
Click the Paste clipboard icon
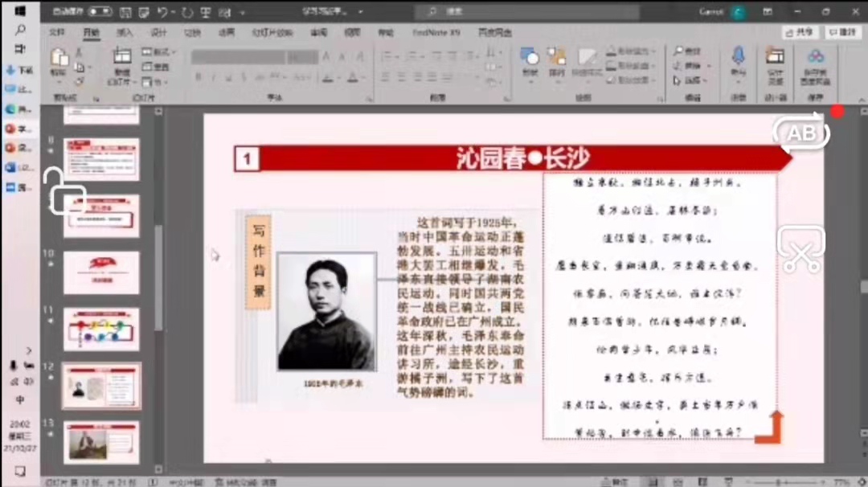pos(59,57)
